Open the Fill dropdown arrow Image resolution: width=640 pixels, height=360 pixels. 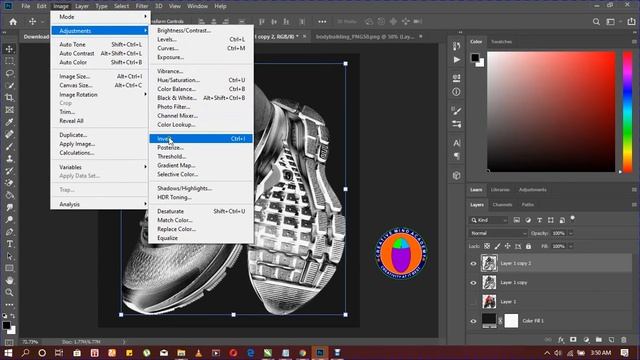pos(571,246)
